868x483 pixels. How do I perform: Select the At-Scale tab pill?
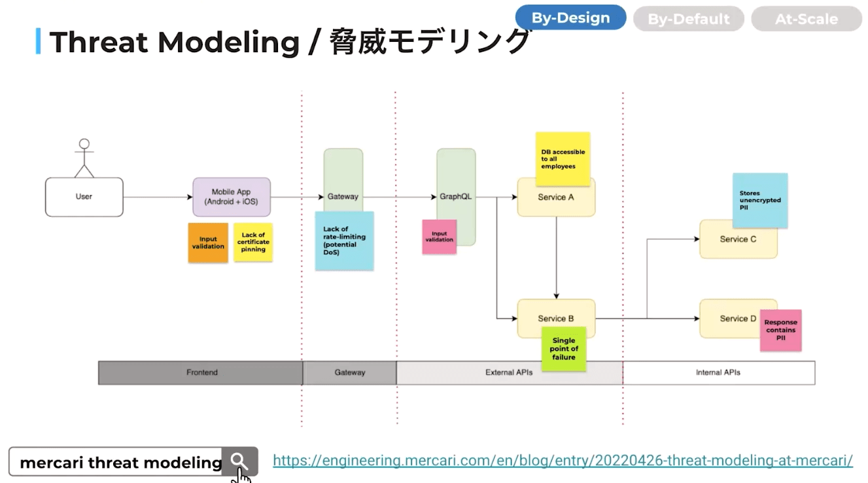[806, 19]
